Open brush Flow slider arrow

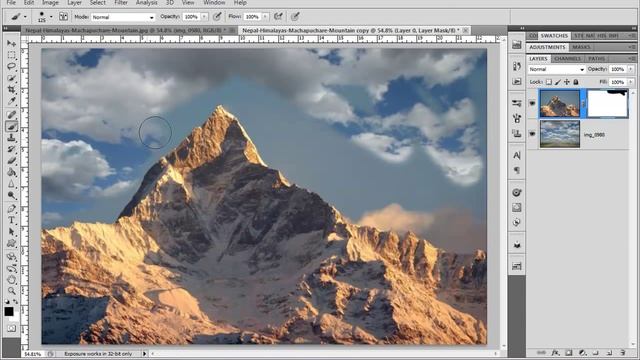point(265,17)
